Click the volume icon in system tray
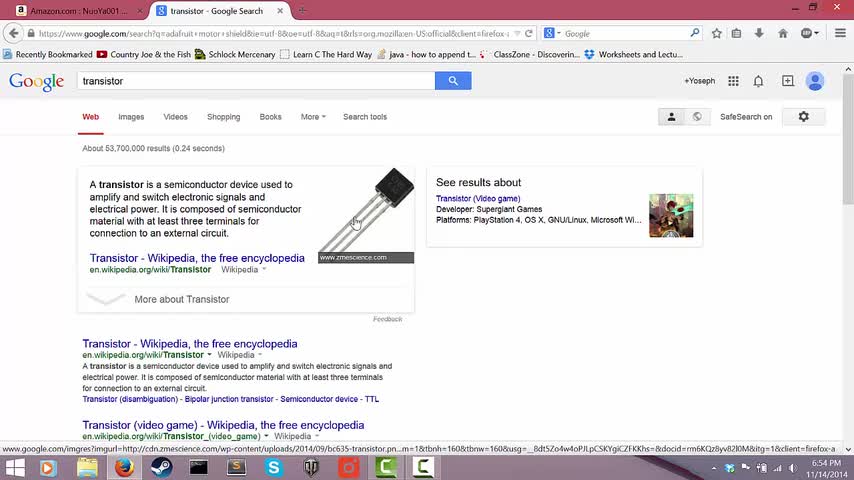This screenshot has height=480, width=854. click(x=793, y=468)
